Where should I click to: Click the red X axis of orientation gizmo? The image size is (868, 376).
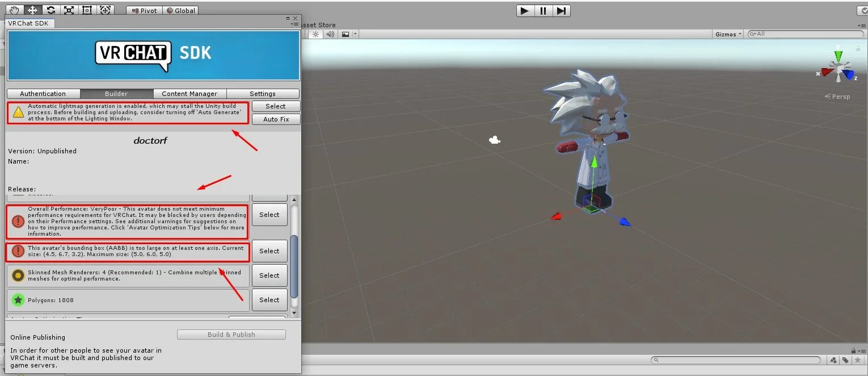(827, 72)
